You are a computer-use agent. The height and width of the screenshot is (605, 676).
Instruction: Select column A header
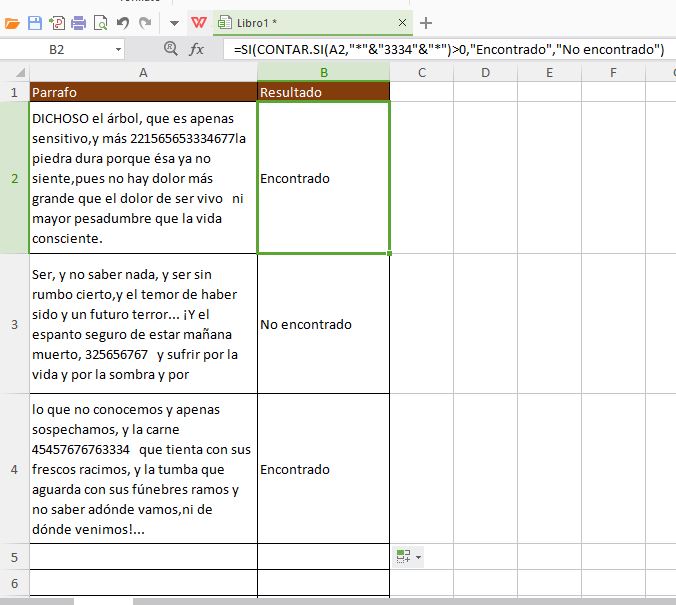(143, 72)
